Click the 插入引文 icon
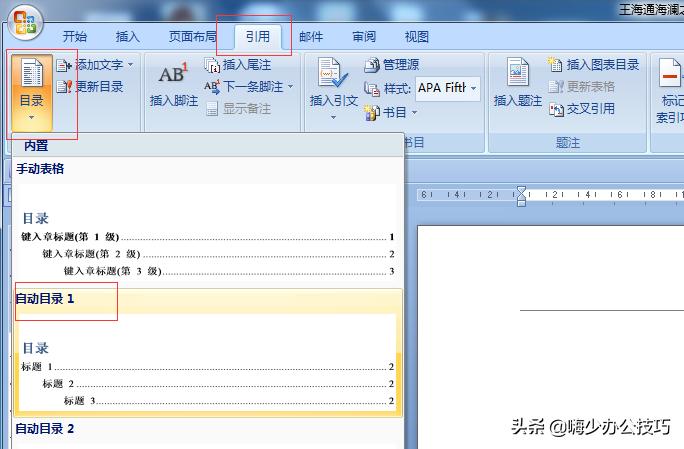Screen dimensions: 684x449 point(333,73)
